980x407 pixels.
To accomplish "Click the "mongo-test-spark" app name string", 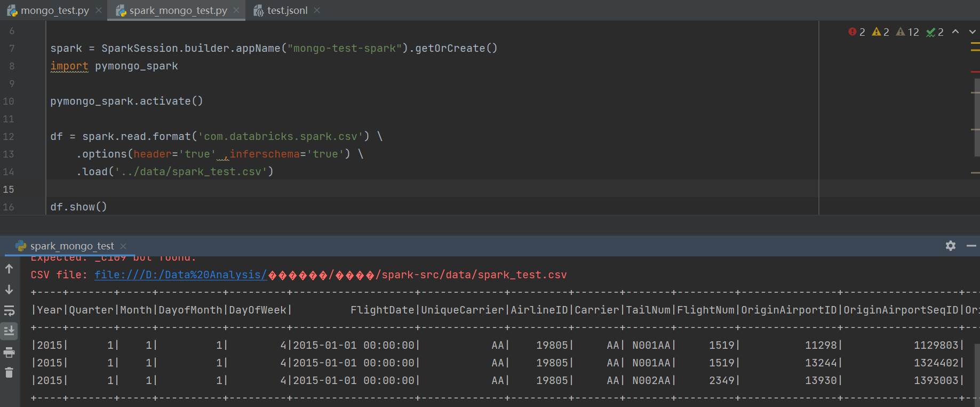I will click(345, 48).
